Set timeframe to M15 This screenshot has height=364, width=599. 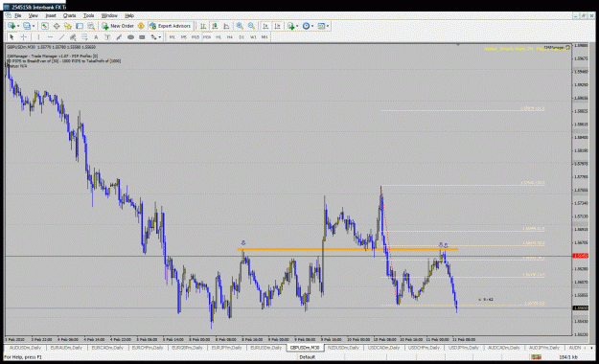point(196,37)
